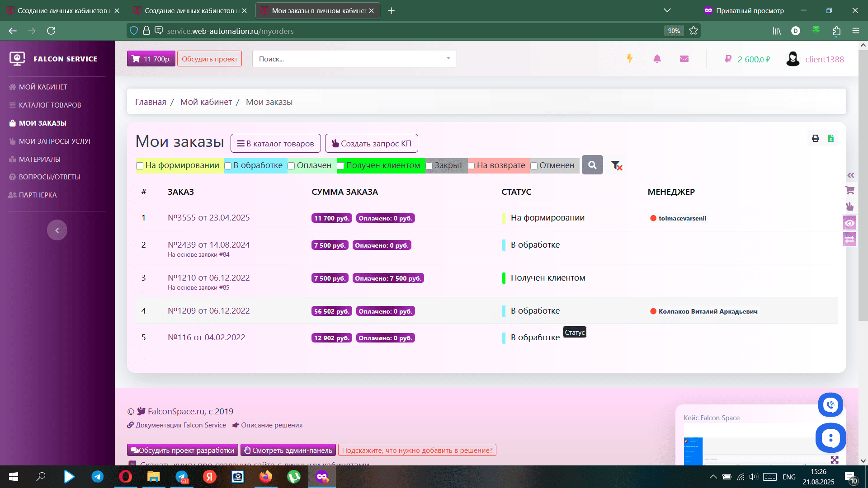
Task: Click the print icon above orders table
Action: click(815, 138)
